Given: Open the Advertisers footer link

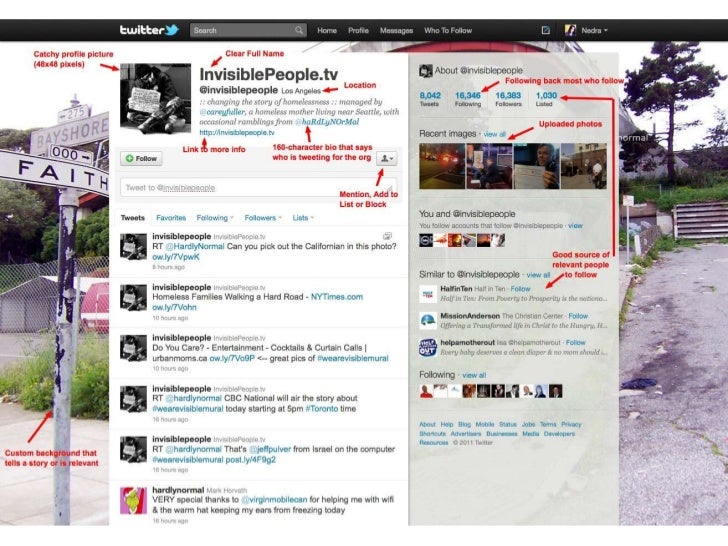Looking at the screenshot, I should [466, 434].
